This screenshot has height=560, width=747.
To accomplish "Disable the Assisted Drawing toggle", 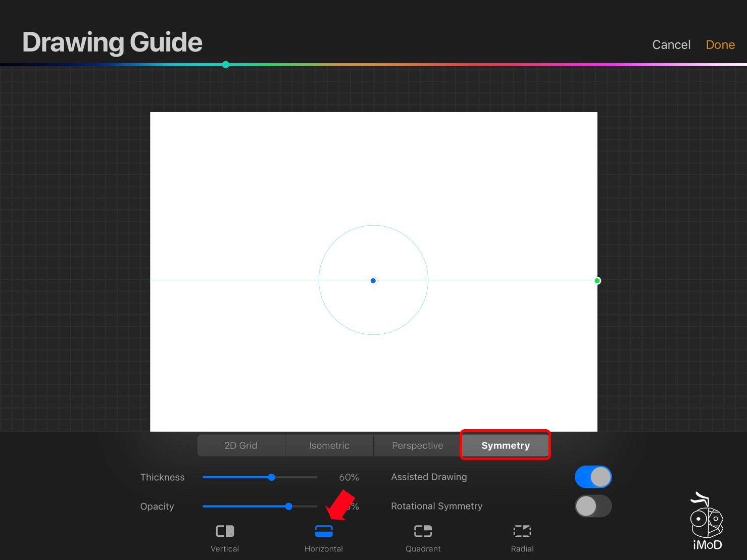I will (x=593, y=477).
